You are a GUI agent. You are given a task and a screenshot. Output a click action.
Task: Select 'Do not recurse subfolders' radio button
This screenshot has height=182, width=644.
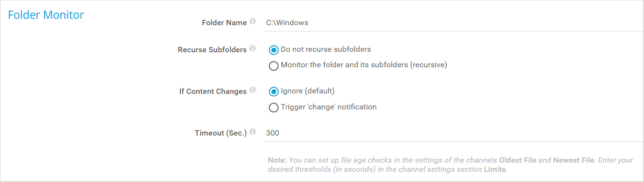pyautogui.click(x=274, y=50)
